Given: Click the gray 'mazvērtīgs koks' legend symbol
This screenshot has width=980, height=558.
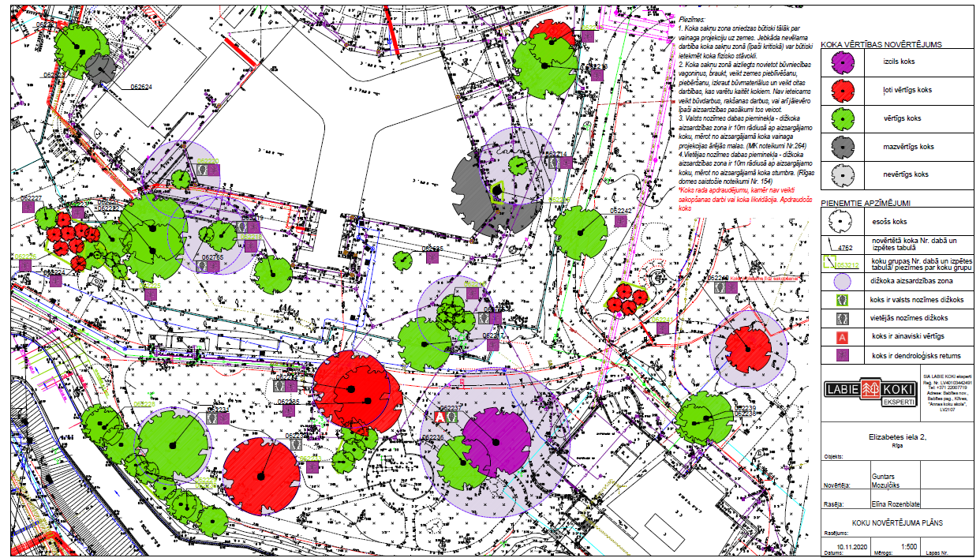Looking at the screenshot, I should [843, 147].
